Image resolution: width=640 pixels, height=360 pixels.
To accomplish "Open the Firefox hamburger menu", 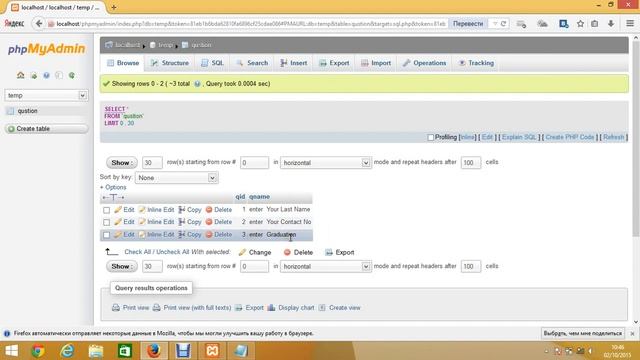I will [630, 24].
